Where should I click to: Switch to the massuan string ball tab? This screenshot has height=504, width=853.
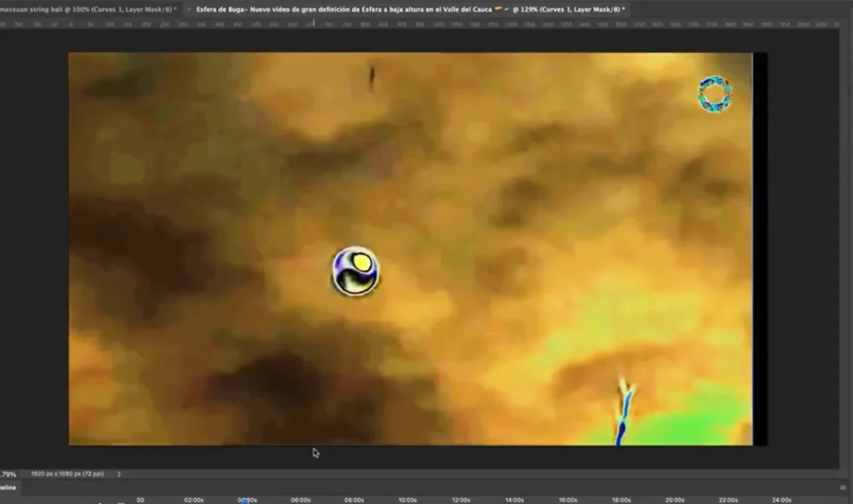[x=90, y=9]
